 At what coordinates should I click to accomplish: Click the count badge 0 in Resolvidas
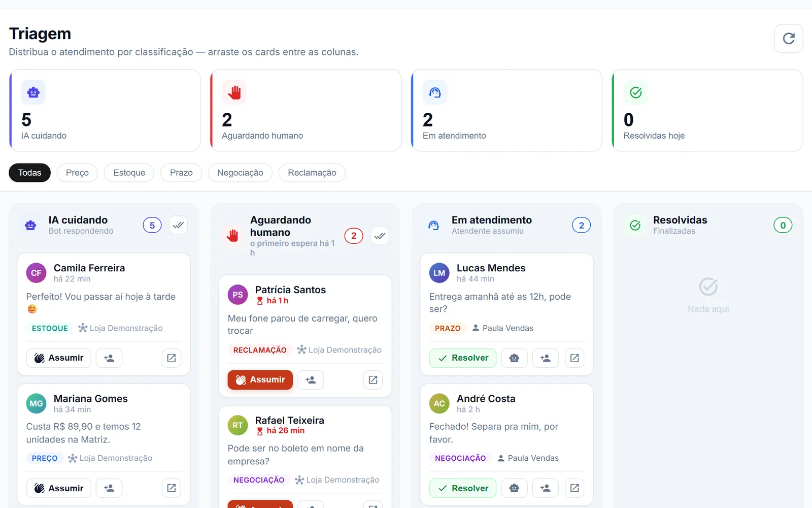point(783,225)
